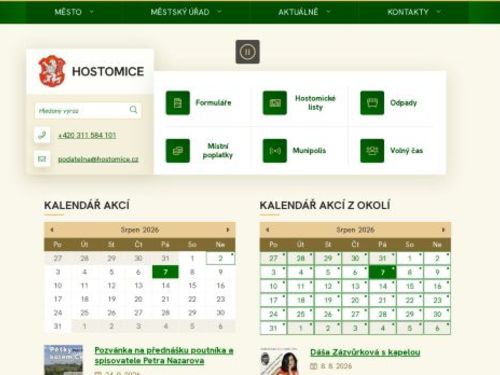Viewport: 500px width, 375px height.
Task: Go to next month in Kalendář akcí z okolí
Action: coord(443,230)
